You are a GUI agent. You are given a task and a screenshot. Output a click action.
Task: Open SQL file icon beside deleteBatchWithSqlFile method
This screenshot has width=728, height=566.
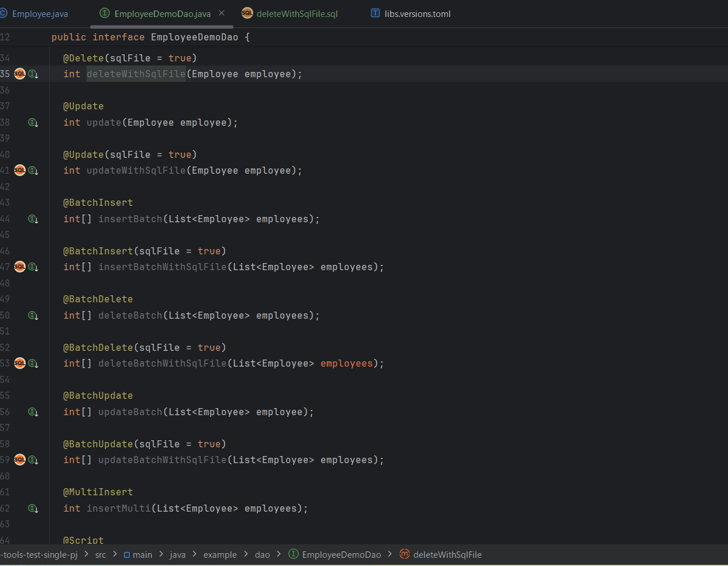(19, 363)
